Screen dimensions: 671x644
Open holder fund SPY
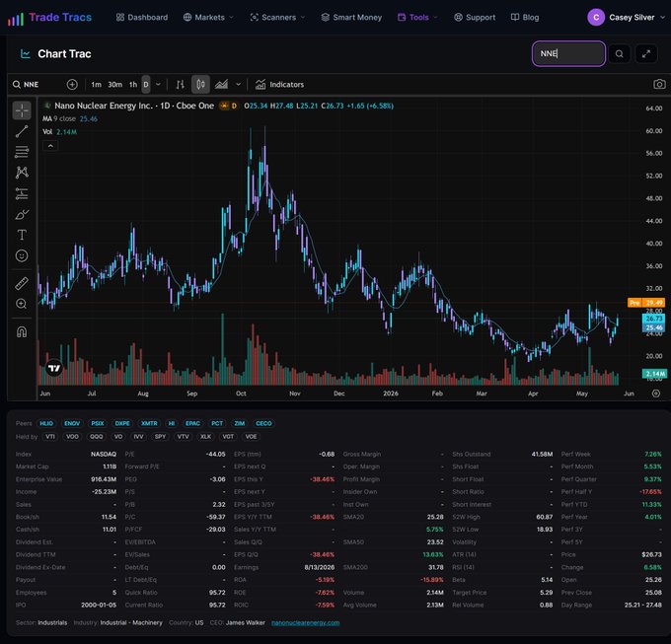tap(160, 437)
